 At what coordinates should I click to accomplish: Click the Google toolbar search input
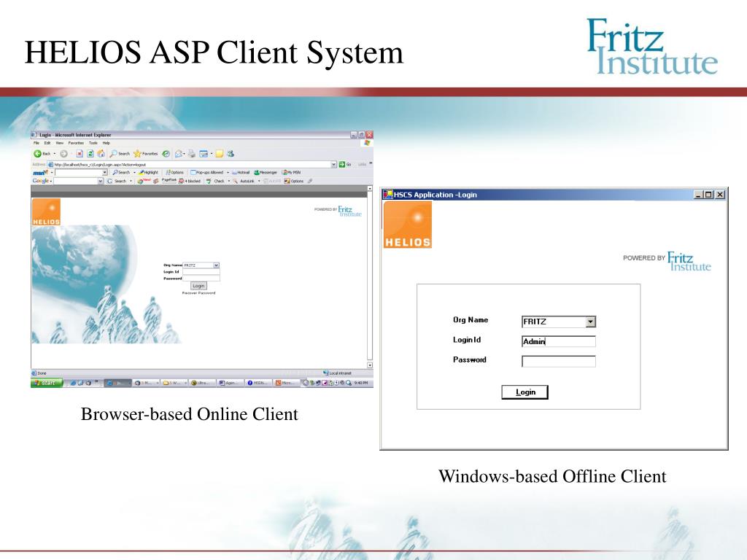click(75, 181)
